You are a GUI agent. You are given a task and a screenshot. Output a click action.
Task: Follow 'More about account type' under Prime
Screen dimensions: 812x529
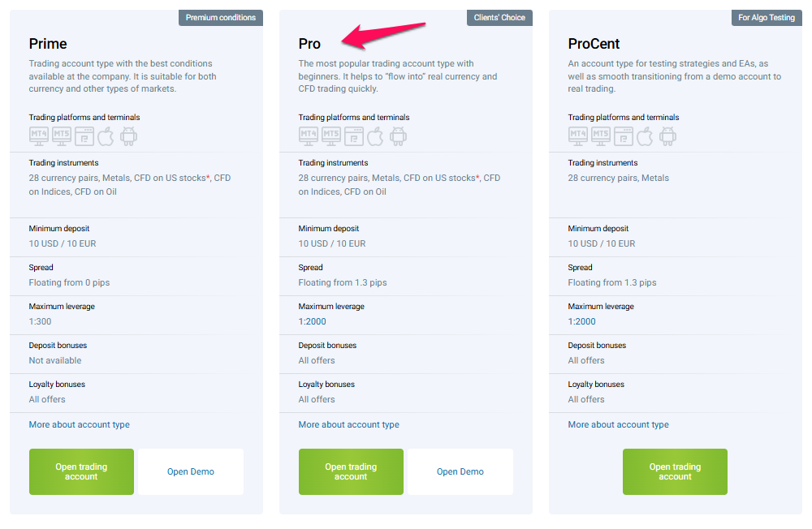tap(80, 424)
